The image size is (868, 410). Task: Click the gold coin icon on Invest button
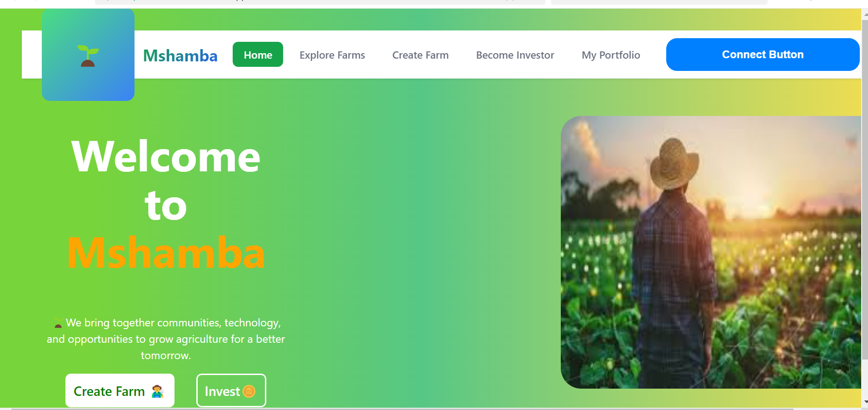pyautogui.click(x=249, y=391)
